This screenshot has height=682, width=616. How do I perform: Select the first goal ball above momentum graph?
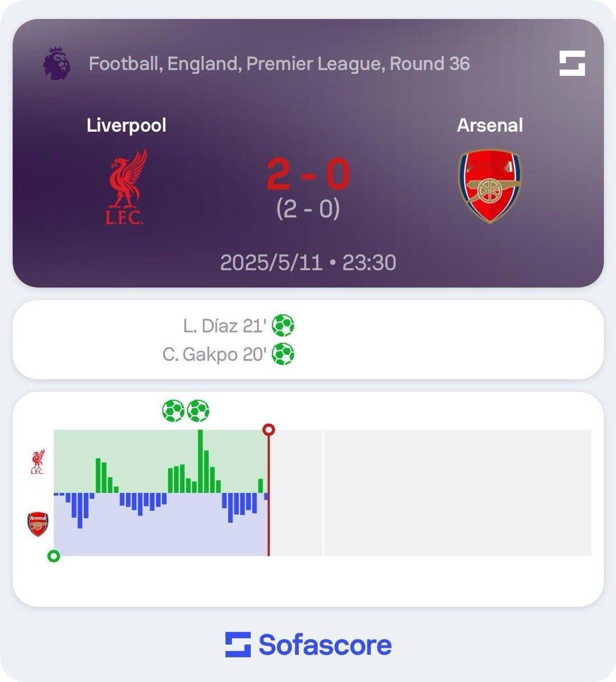pos(173,411)
